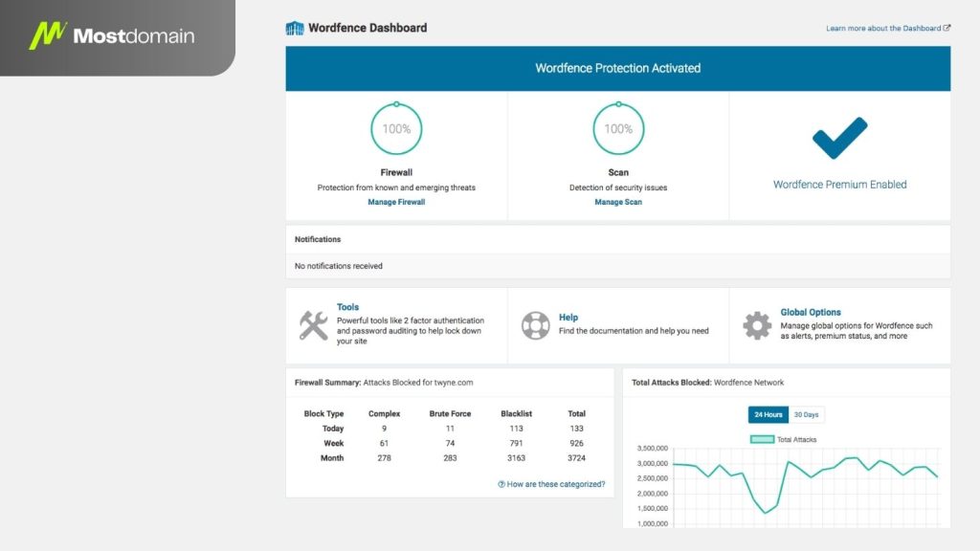Click the 1,000,000 chart axis label
The image size is (980, 551).
(652, 523)
